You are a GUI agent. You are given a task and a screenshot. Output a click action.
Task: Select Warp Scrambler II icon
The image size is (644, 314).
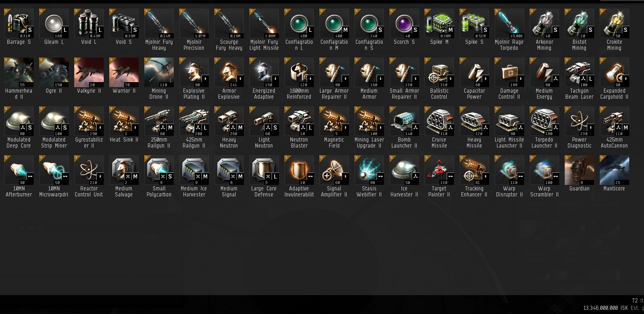coord(544,170)
